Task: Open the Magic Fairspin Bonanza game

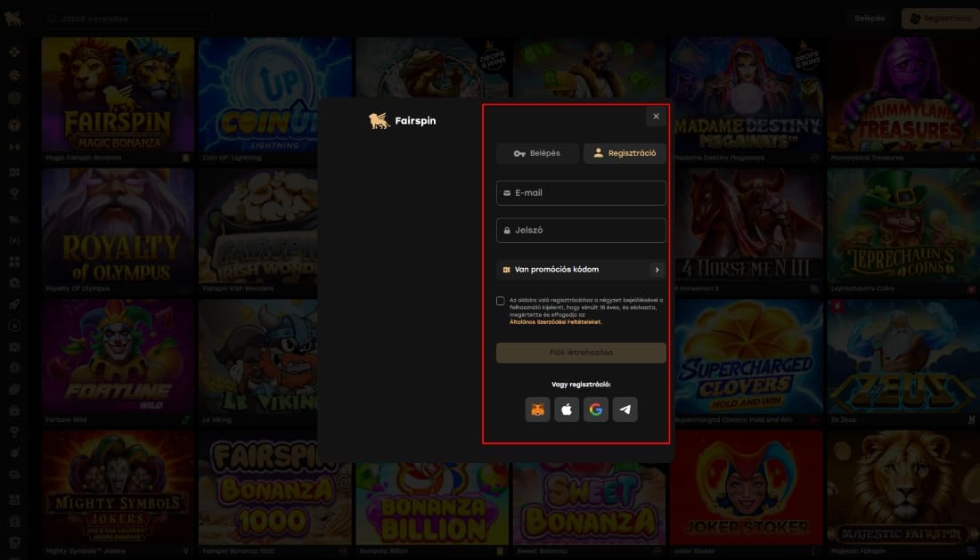Action: [x=118, y=95]
